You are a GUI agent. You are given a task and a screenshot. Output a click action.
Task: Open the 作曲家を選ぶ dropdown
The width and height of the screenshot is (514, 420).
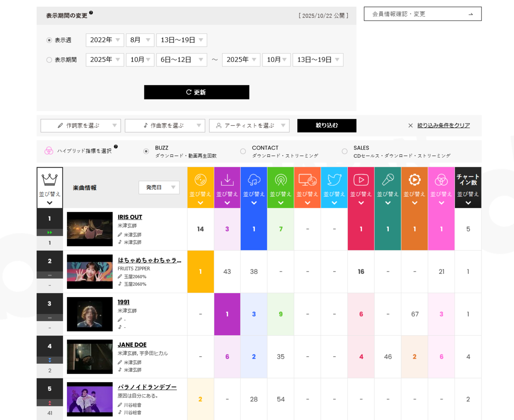165,126
